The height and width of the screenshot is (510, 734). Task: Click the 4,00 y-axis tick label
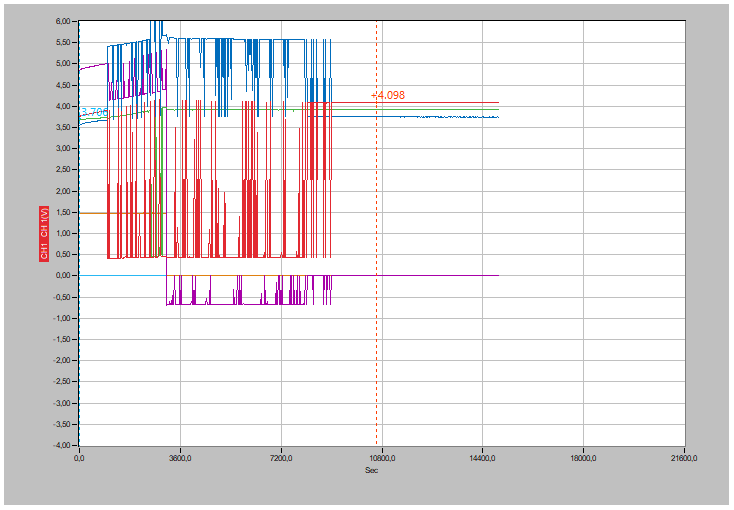tap(63, 106)
